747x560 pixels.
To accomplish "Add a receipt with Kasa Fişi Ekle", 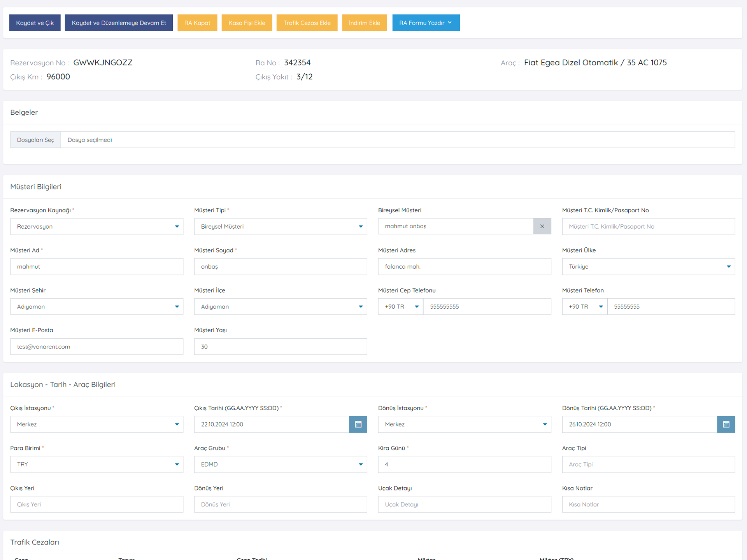I will (x=247, y=23).
